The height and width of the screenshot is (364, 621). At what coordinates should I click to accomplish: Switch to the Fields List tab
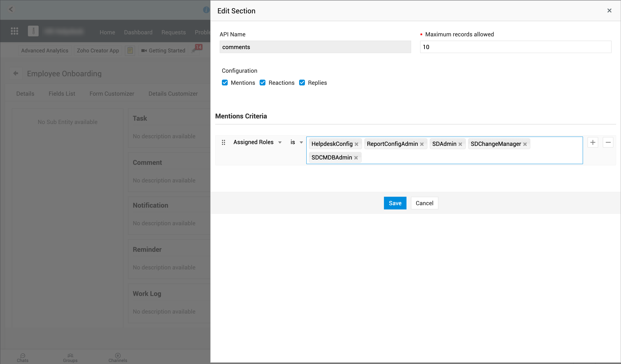(x=62, y=94)
